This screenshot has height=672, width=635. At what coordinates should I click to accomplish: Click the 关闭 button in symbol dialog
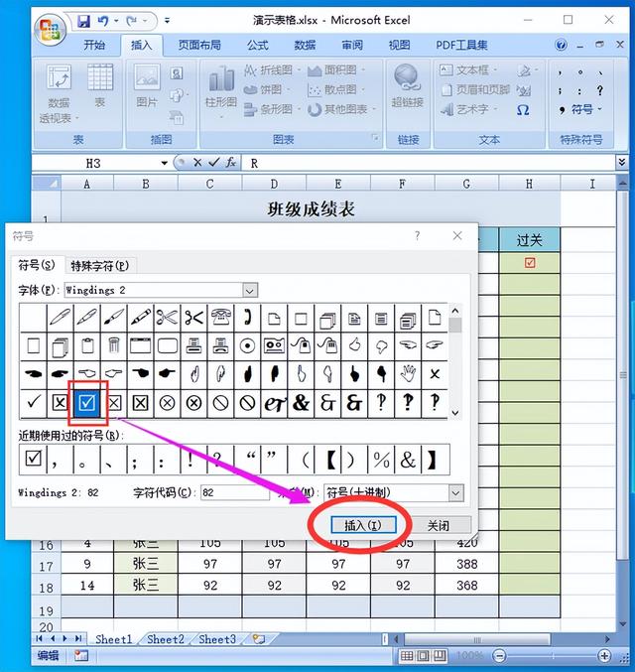438,525
